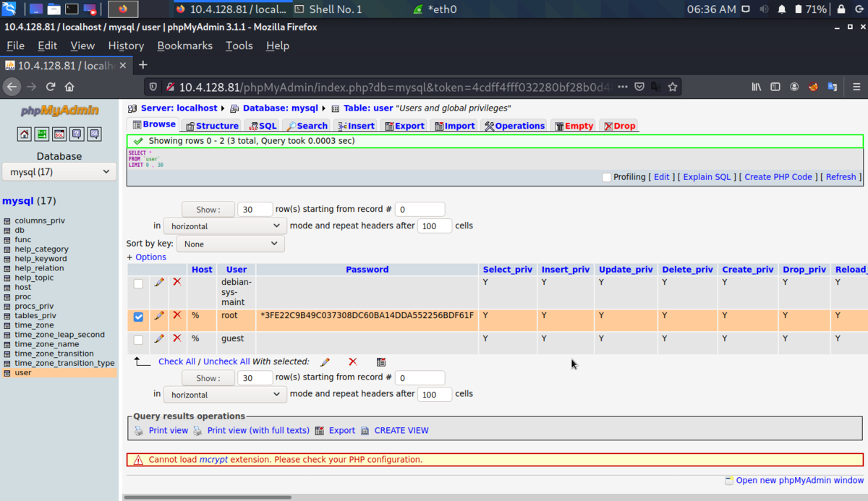The image size is (868, 501).
Task: Delete selected rows with red X
Action: click(x=353, y=361)
